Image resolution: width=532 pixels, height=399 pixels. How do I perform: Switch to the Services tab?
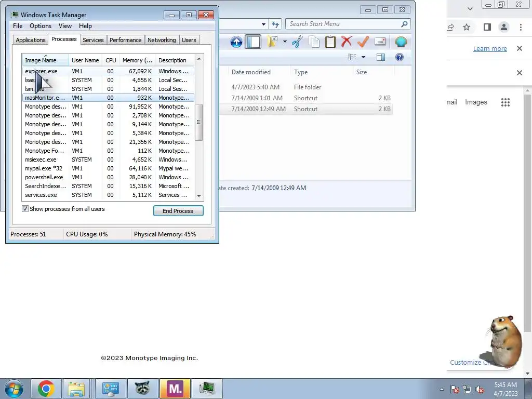click(93, 40)
